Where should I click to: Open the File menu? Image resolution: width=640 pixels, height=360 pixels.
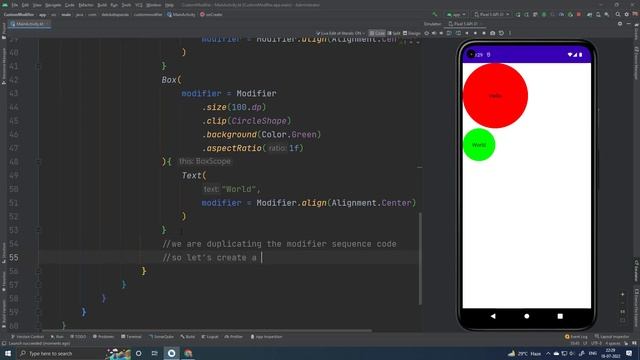(x=15, y=5)
